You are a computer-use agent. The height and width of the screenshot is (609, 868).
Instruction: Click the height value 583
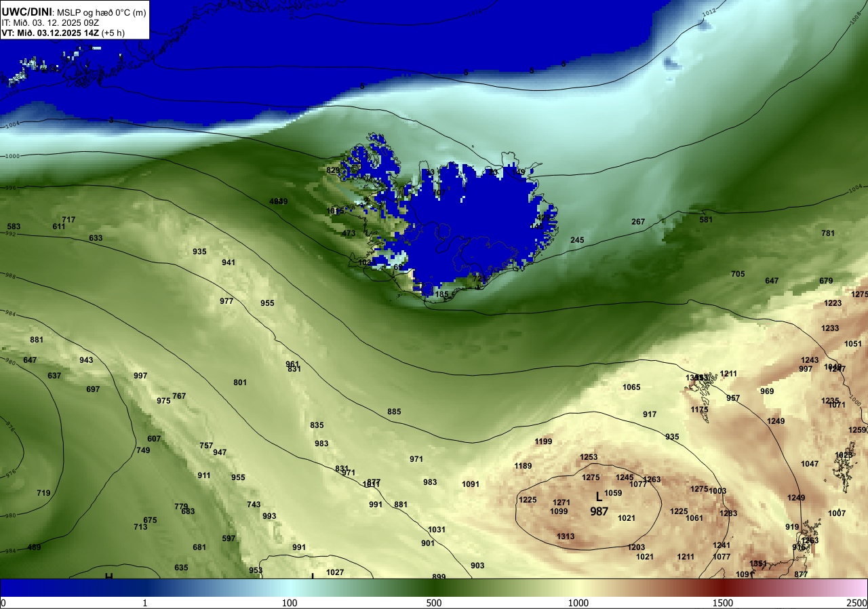(14, 227)
